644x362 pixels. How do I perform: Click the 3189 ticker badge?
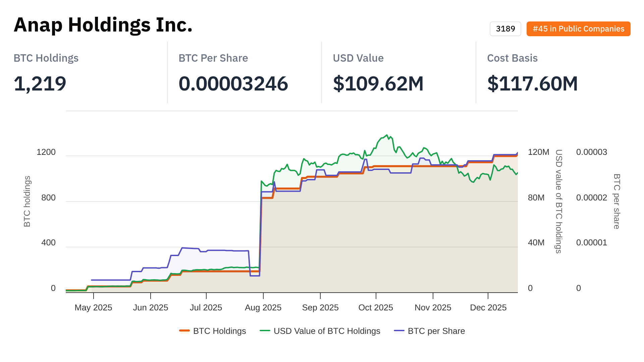pos(505,29)
